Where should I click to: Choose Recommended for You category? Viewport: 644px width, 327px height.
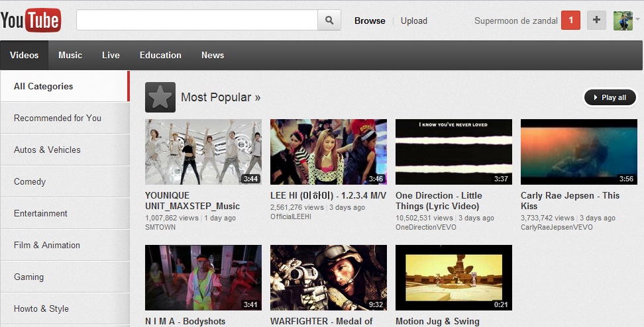(x=65, y=118)
